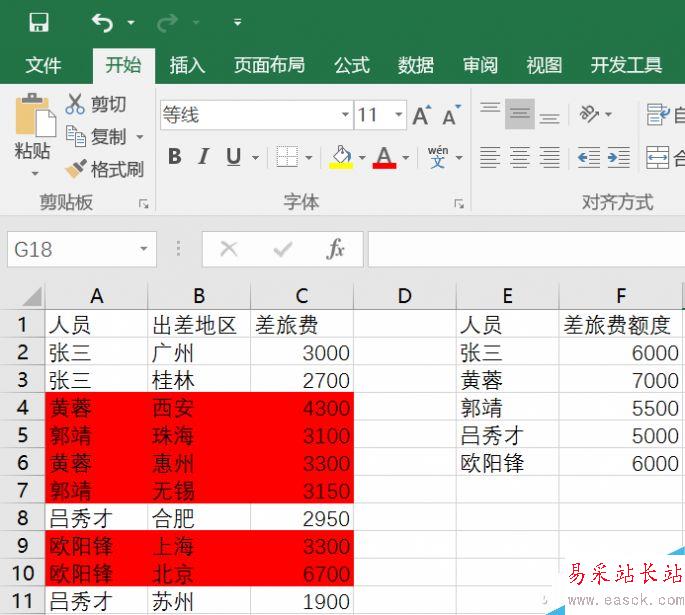The height and width of the screenshot is (615, 685).
Task: Click the Decrease Font Size icon
Action: point(451,115)
